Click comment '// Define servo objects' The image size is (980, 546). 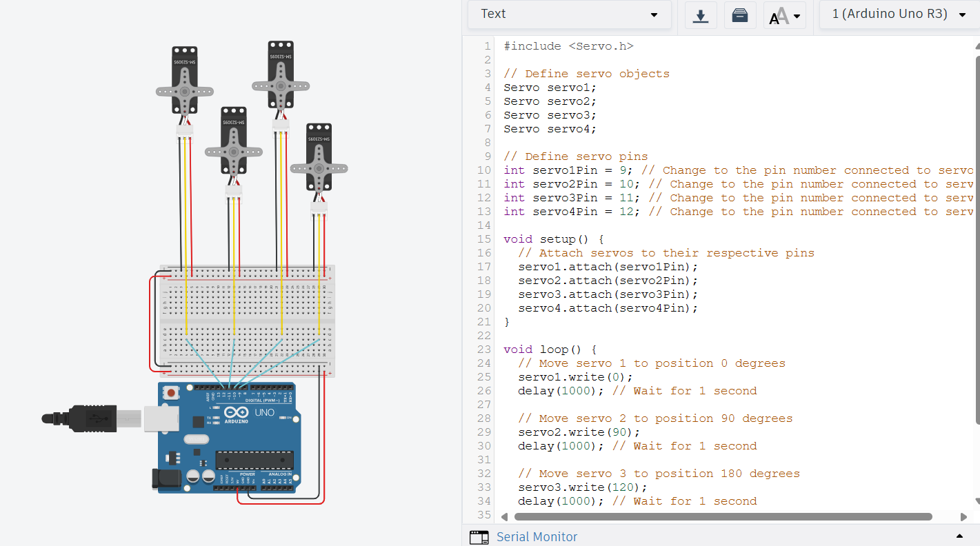(x=586, y=74)
